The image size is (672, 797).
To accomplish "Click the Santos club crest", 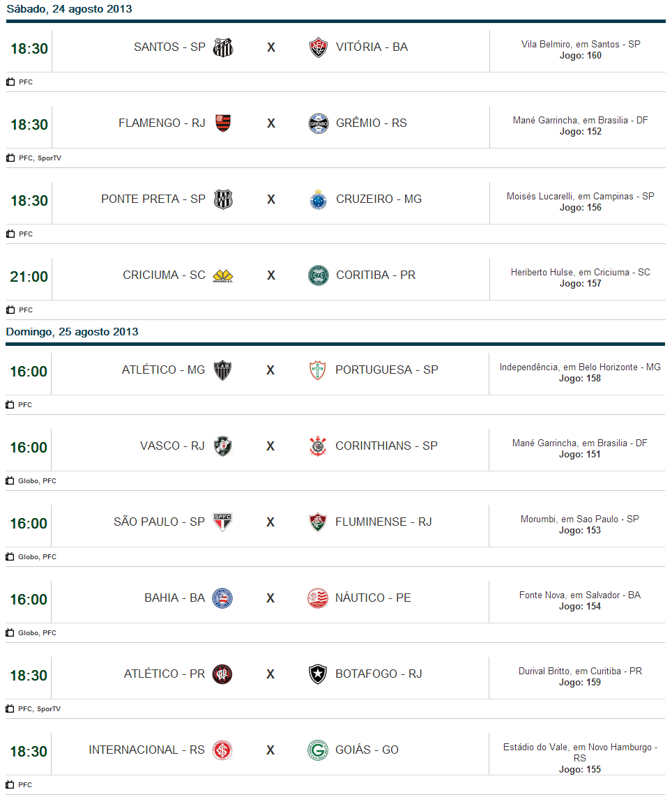I will (223, 47).
